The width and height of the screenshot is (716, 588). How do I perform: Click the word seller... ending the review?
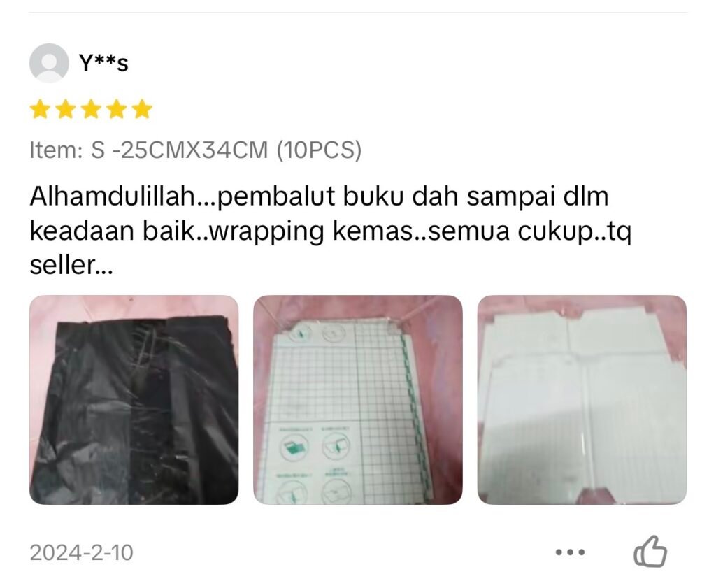pyautogui.click(x=71, y=265)
